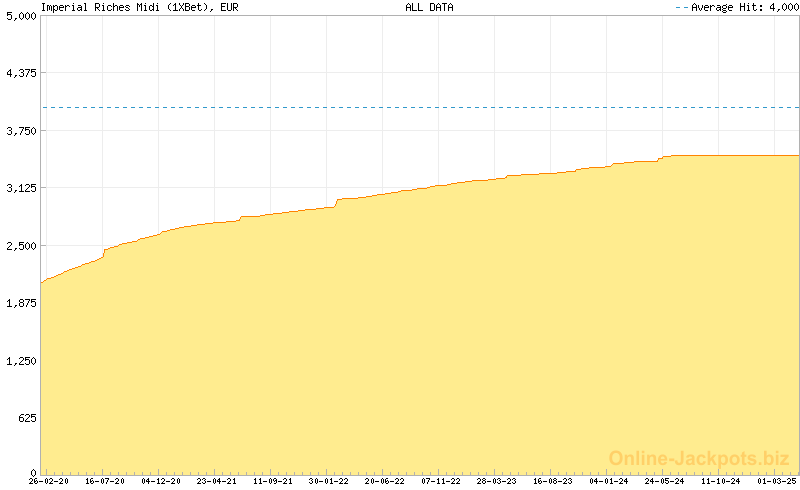800x490 pixels.
Task: Click the 4,375 y-axis label
Action: [21, 73]
